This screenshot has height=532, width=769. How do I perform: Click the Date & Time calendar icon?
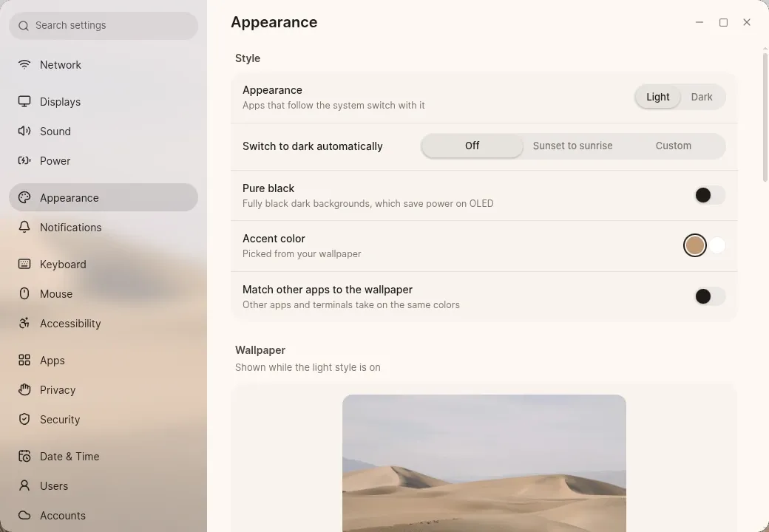pyautogui.click(x=24, y=456)
